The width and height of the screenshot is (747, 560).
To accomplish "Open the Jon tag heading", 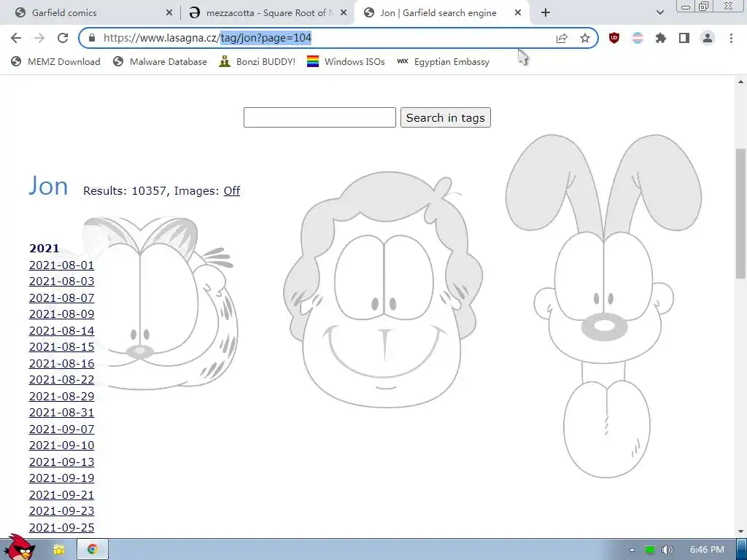I will (48, 186).
